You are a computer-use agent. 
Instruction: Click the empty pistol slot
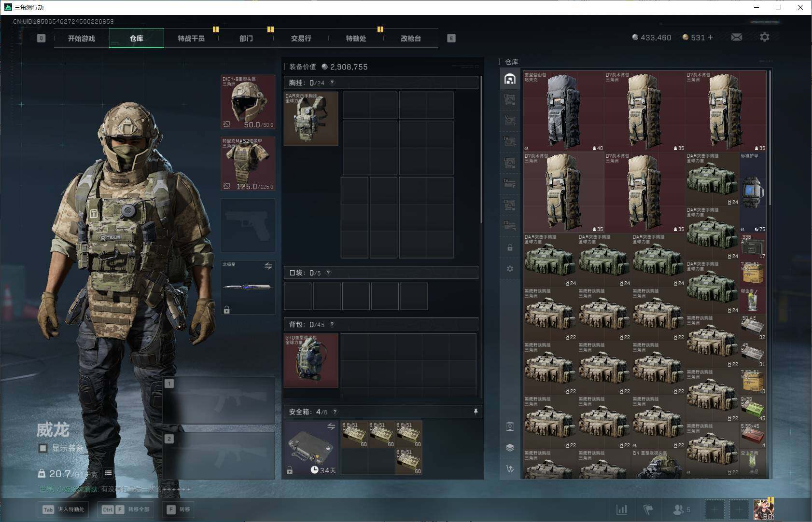(248, 225)
